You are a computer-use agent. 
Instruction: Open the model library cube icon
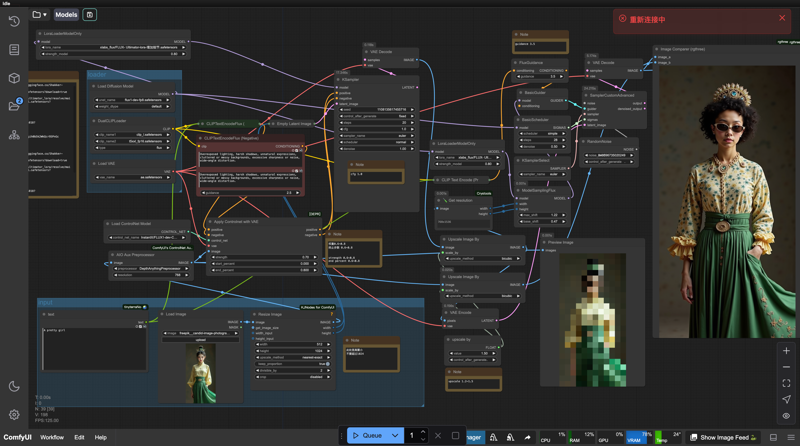pos(14,78)
